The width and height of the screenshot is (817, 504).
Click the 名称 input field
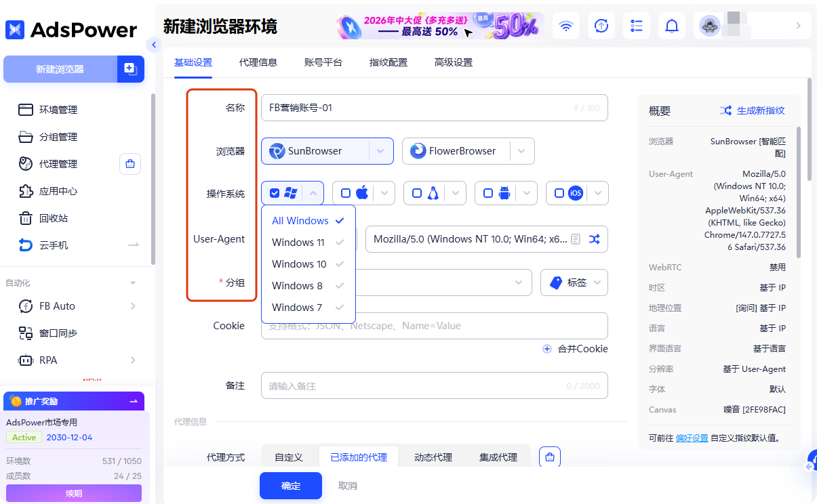(434, 108)
